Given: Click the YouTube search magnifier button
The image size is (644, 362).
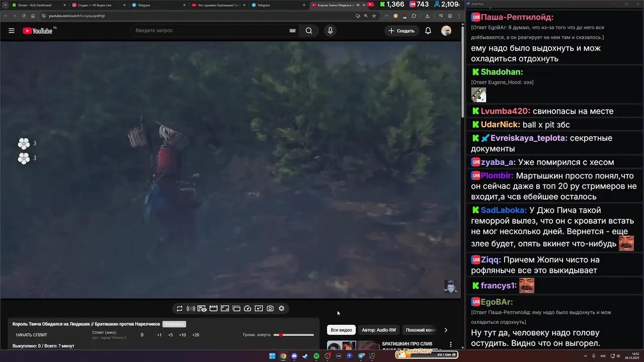Looking at the screenshot, I should point(309,31).
